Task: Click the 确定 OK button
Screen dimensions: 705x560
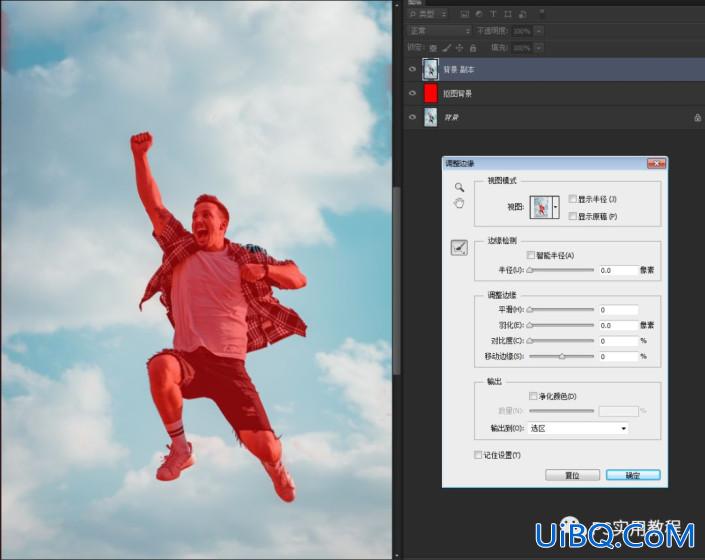Action: click(633, 475)
